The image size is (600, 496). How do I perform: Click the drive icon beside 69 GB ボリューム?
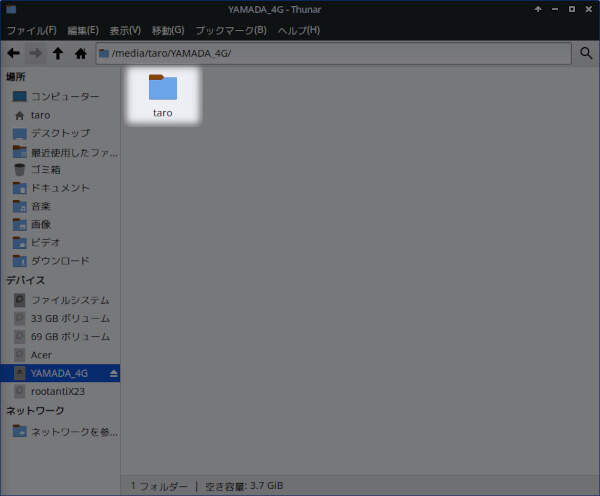tap(20, 337)
